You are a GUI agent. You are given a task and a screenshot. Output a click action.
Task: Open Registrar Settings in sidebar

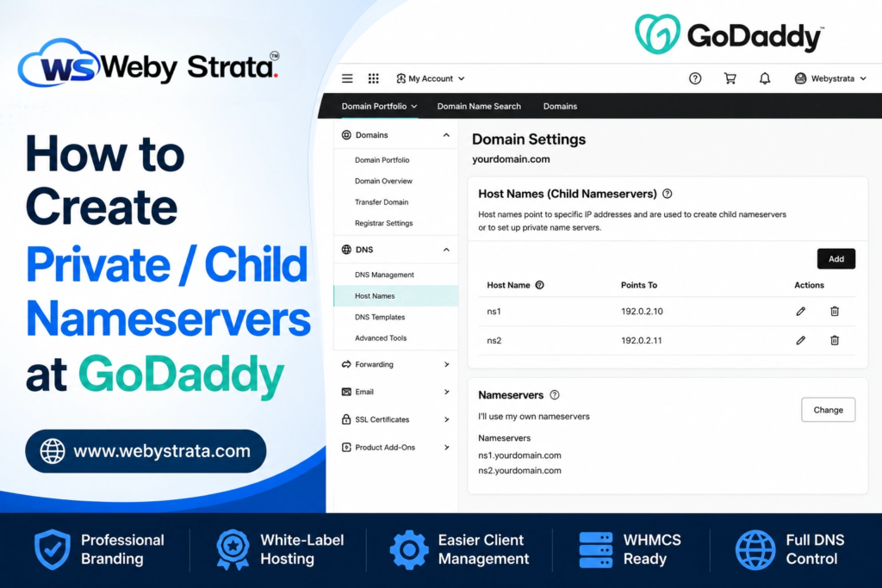(383, 223)
